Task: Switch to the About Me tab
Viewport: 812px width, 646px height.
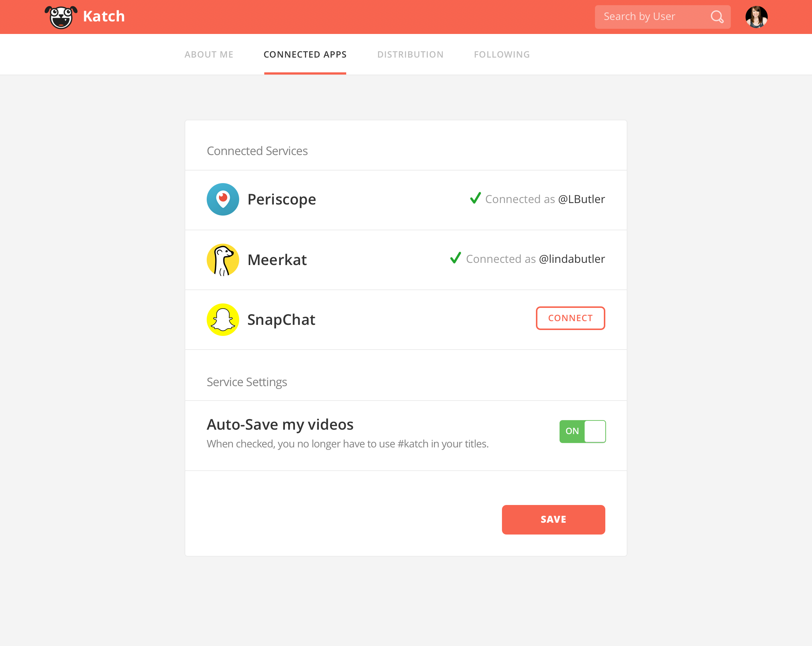Action: tap(209, 55)
